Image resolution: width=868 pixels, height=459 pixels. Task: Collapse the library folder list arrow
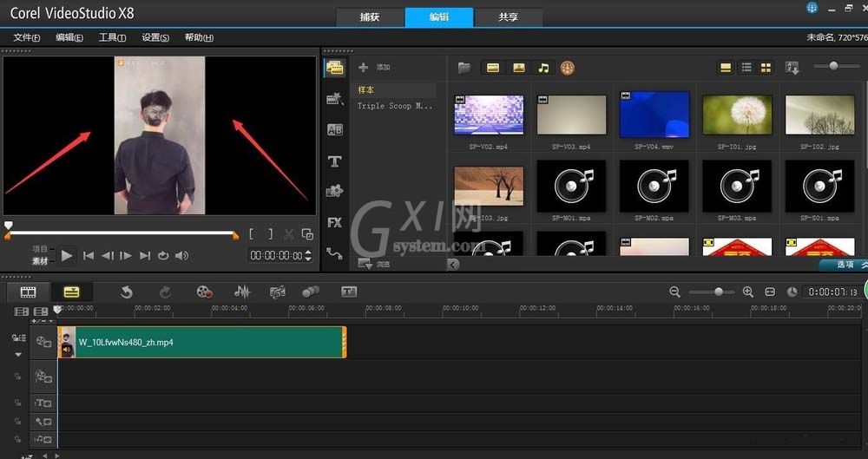tap(453, 265)
